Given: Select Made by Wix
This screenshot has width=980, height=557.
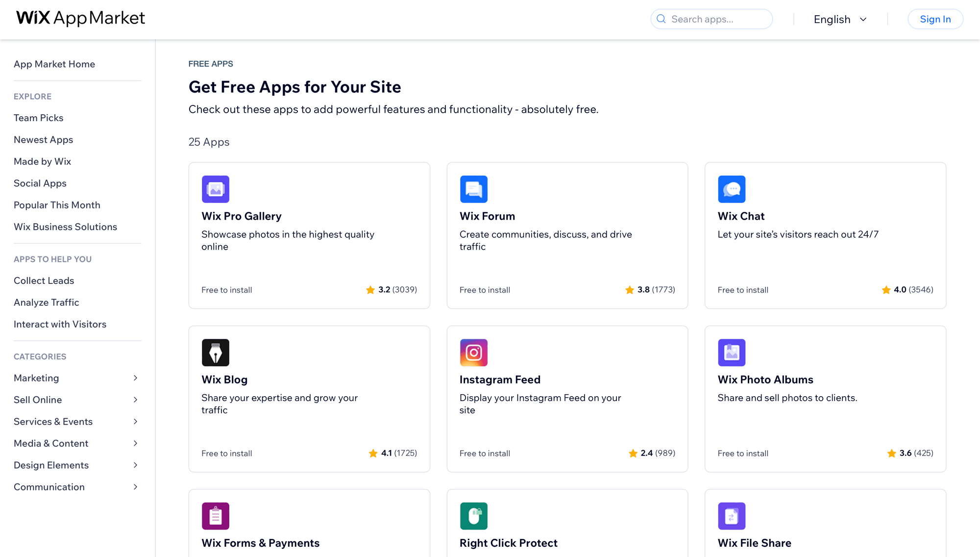Looking at the screenshot, I should pyautogui.click(x=43, y=162).
